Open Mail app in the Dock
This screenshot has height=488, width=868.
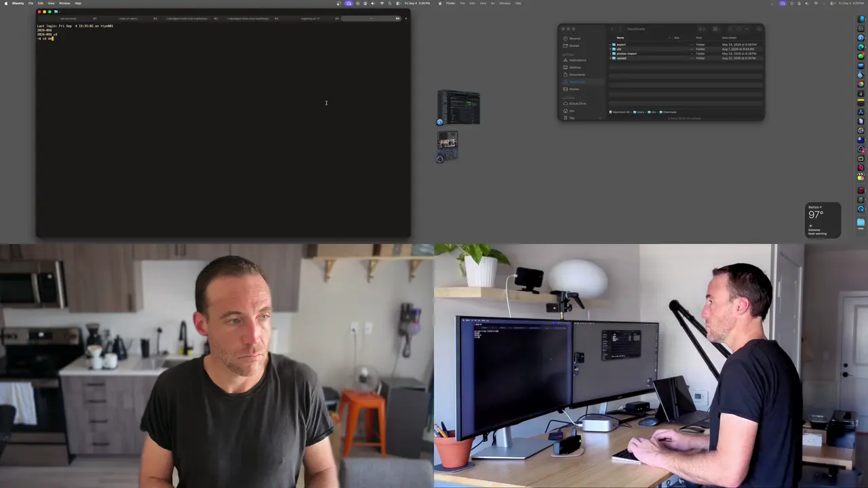click(861, 65)
